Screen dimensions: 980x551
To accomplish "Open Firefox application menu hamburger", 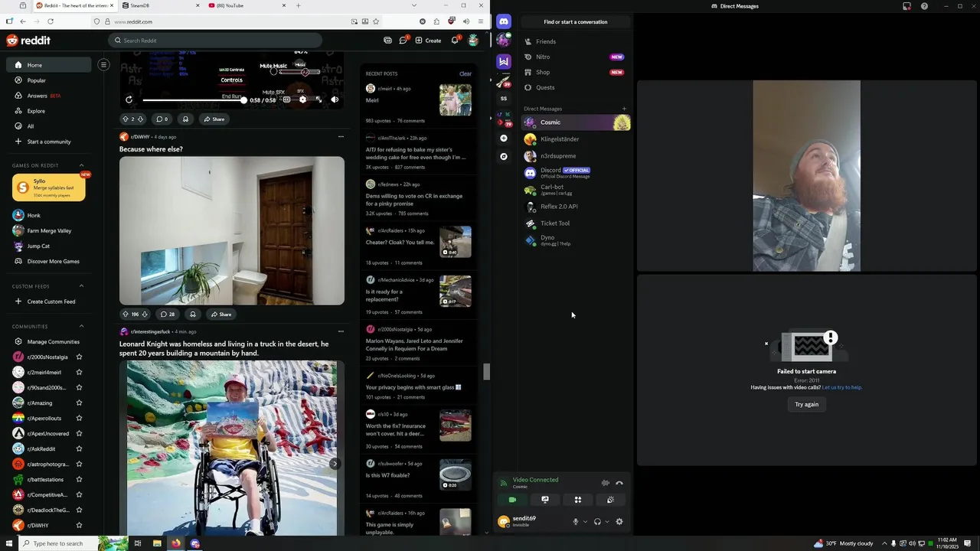I will 481,21.
